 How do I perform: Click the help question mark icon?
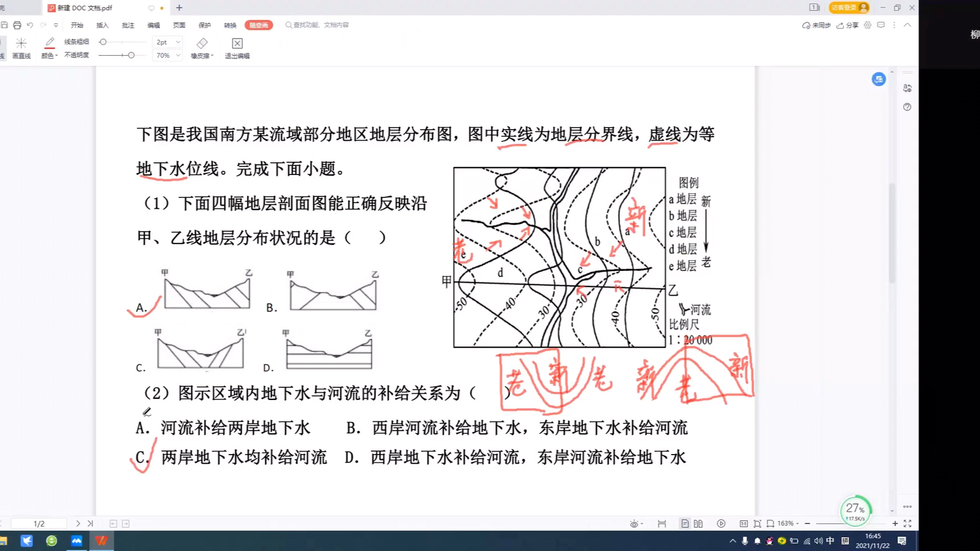[x=907, y=107]
